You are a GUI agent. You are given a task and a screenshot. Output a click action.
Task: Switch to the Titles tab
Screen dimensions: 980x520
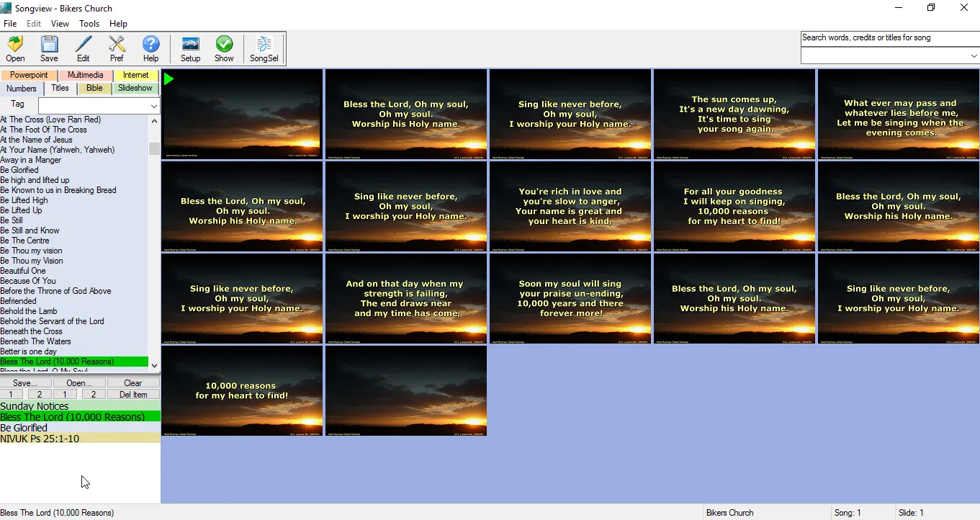tap(60, 88)
